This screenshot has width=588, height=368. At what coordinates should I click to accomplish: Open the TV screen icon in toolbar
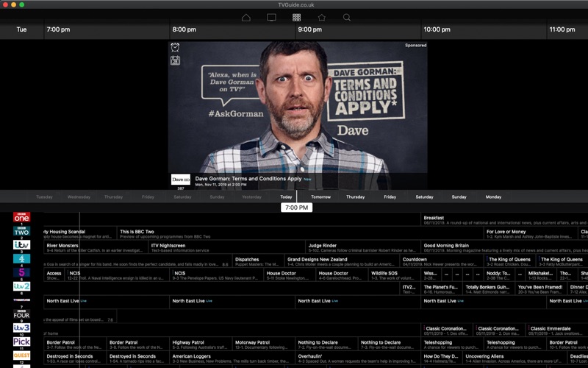[x=271, y=18]
